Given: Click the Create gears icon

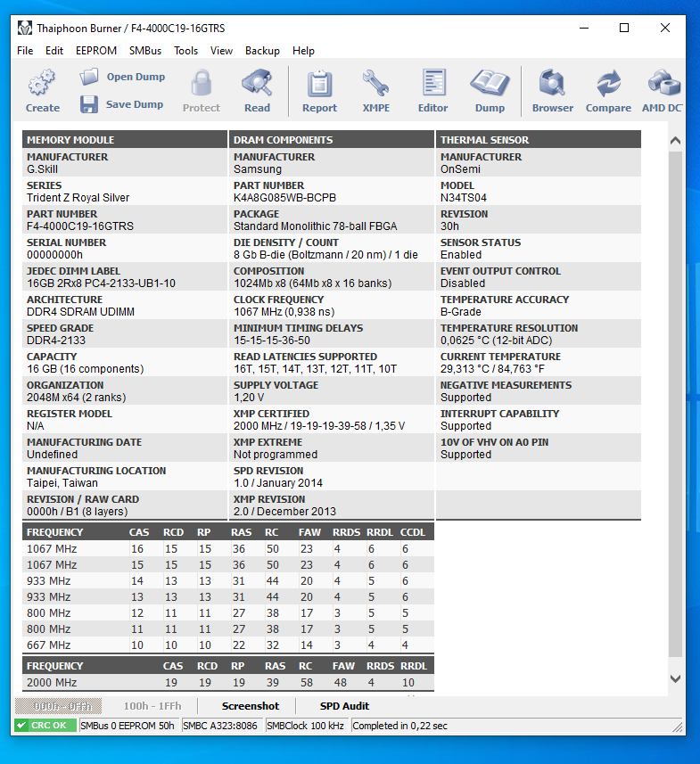Looking at the screenshot, I should (42, 82).
